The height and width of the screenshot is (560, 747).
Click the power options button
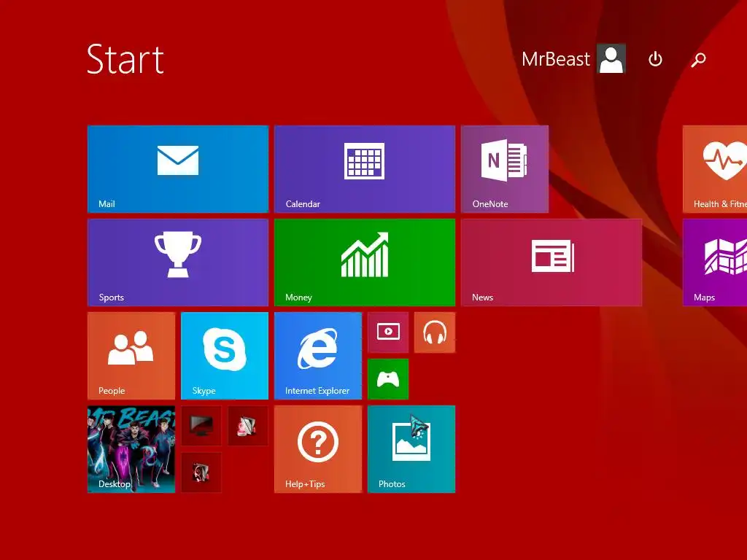[655, 59]
